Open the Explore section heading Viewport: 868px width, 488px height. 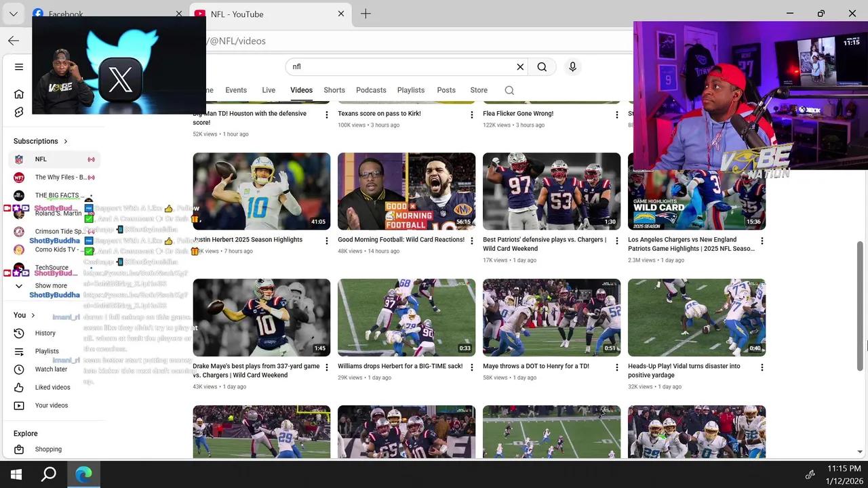click(x=26, y=433)
